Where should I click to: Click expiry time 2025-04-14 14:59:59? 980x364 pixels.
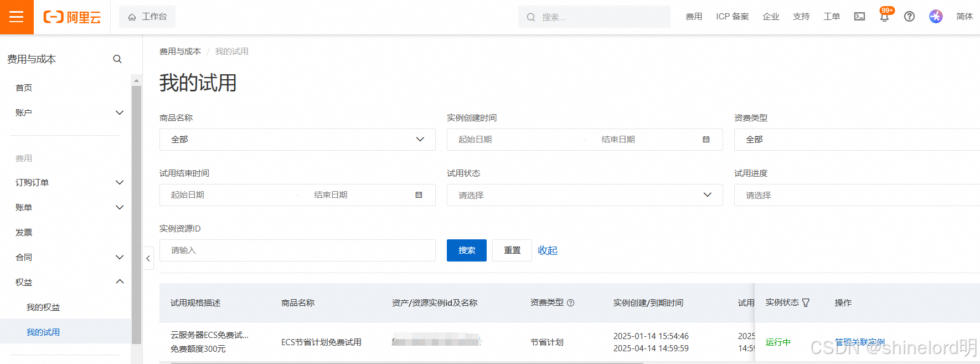click(x=651, y=348)
